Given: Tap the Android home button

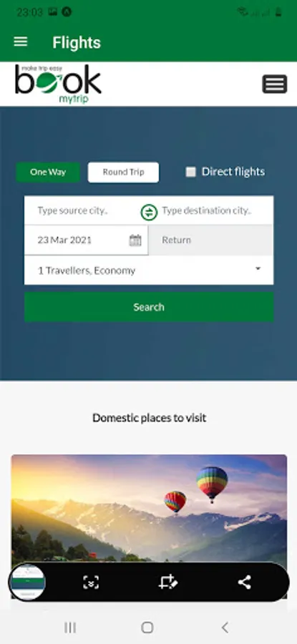Looking at the screenshot, I should point(147,627).
